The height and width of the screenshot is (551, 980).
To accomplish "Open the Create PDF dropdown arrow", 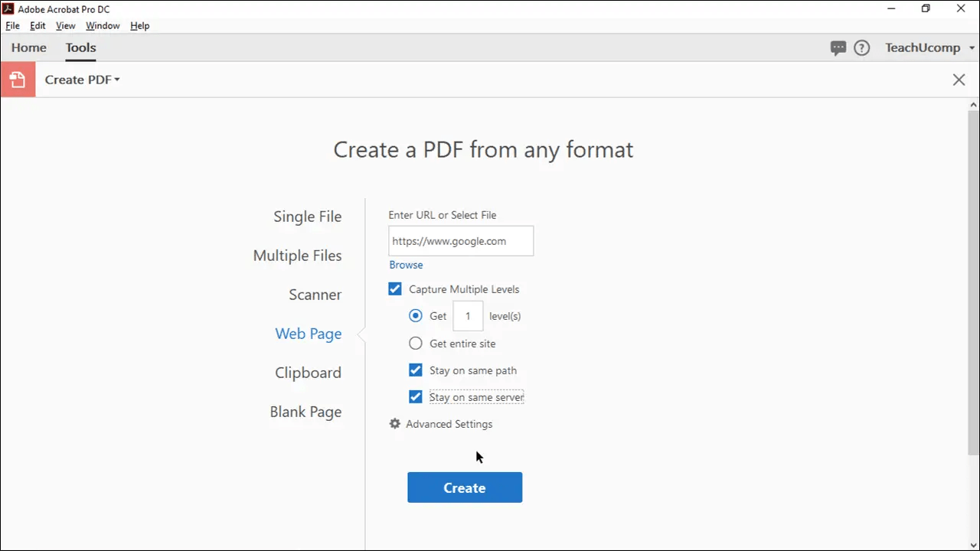I will click(x=116, y=79).
